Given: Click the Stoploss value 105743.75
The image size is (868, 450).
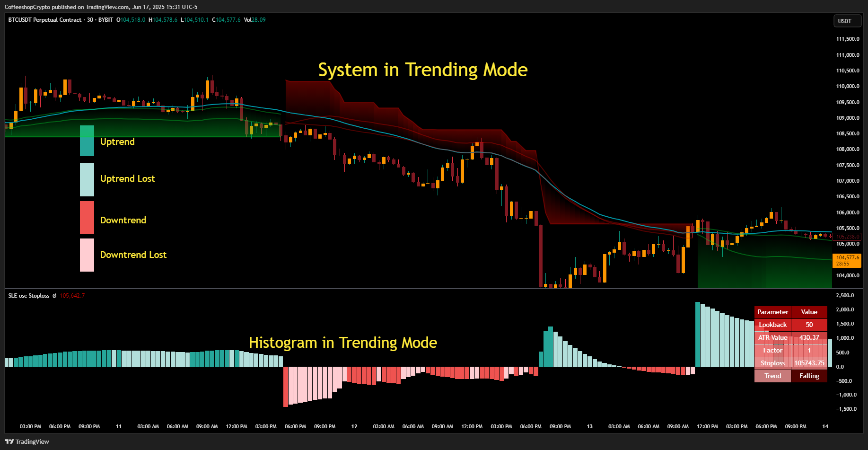Looking at the screenshot, I should (x=809, y=363).
